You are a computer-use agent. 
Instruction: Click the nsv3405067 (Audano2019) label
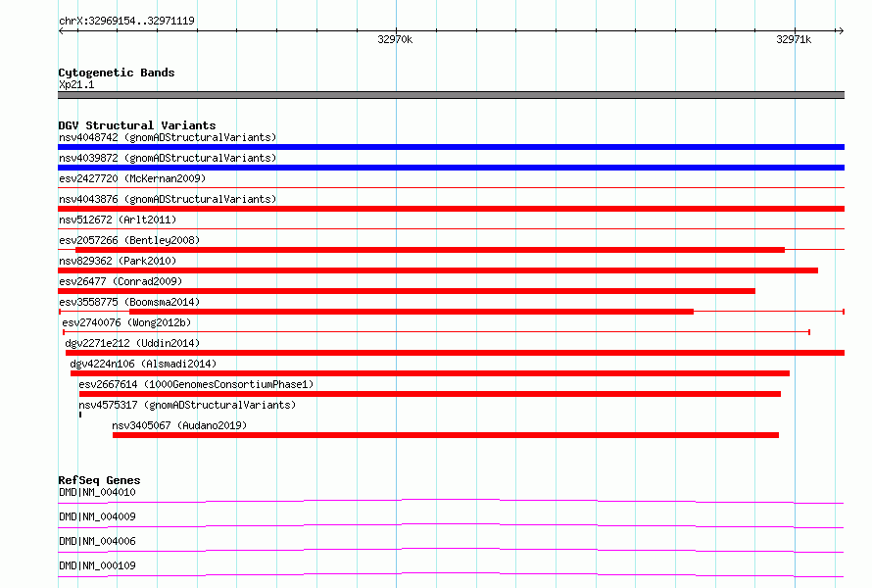click(x=179, y=425)
